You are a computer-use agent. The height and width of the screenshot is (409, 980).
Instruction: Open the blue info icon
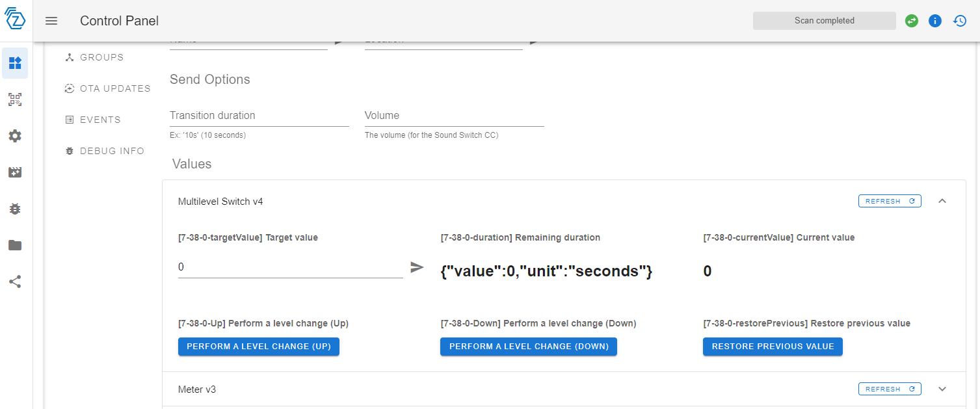[935, 20]
